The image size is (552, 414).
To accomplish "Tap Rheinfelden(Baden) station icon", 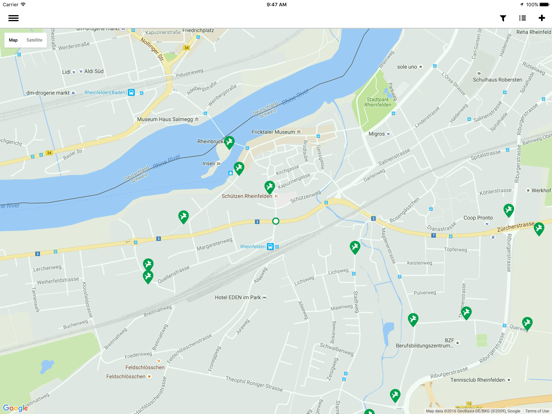I will click(x=131, y=93).
